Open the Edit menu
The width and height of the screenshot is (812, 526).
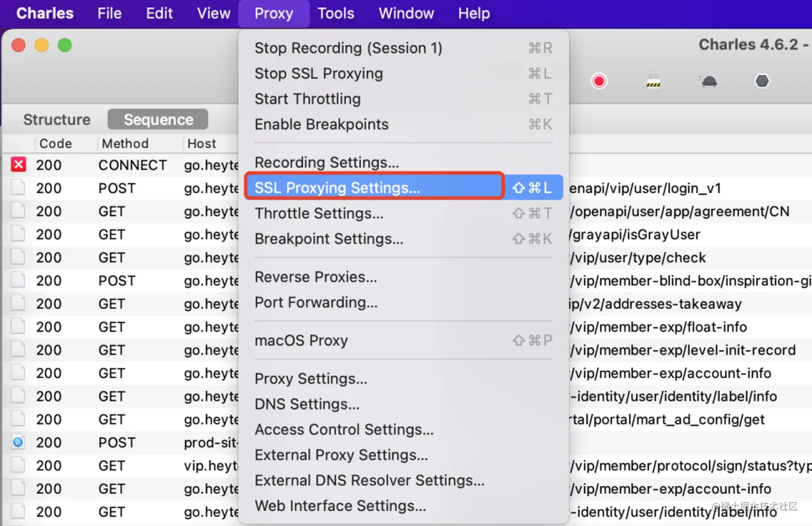coord(160,13)
